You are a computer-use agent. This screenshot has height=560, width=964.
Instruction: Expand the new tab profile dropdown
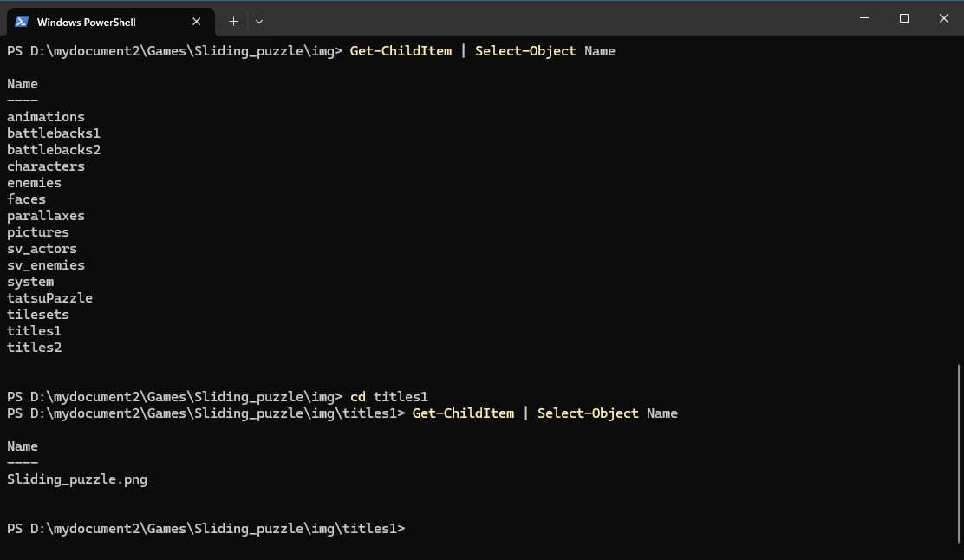pyautogui.click(x=258, y=21)
